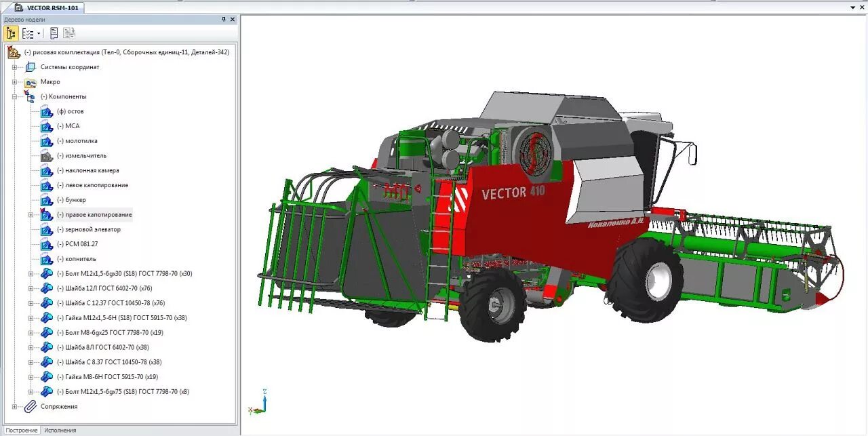This screenshot has width=868, height=436.
Task: Collapse the Компоненты node
Action: pos(14,97)
